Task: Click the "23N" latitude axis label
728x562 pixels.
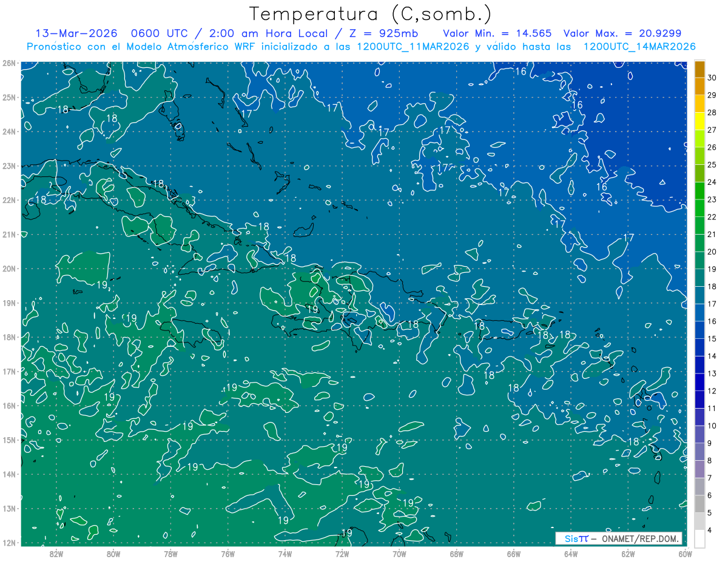Action: click(x=8, y=166)
